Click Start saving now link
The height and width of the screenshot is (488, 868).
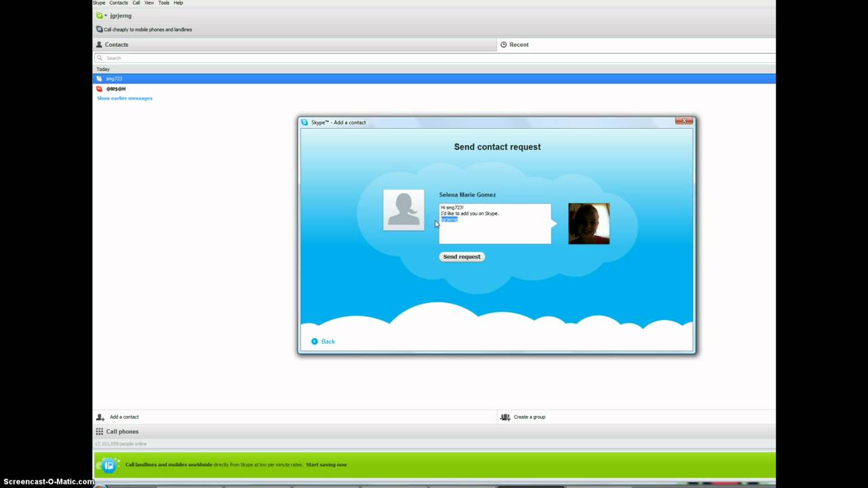click(326, 465)
